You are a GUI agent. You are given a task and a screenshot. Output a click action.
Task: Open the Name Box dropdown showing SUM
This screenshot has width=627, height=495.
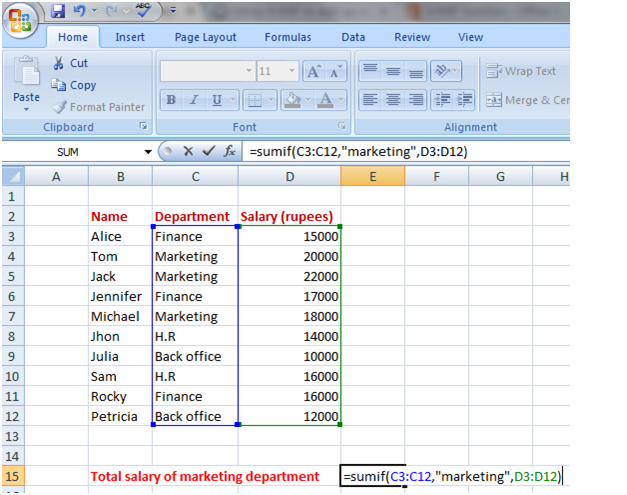click(x=148, y=152)
